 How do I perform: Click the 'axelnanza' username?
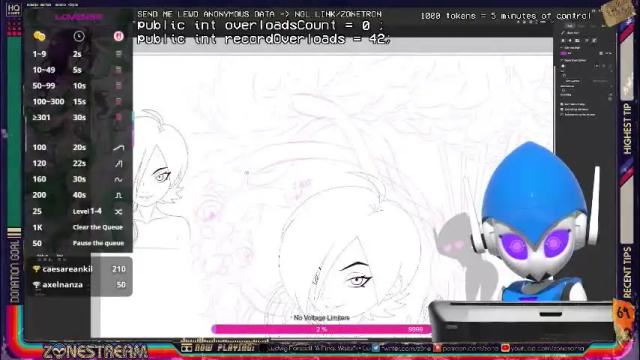coord(62,284)
